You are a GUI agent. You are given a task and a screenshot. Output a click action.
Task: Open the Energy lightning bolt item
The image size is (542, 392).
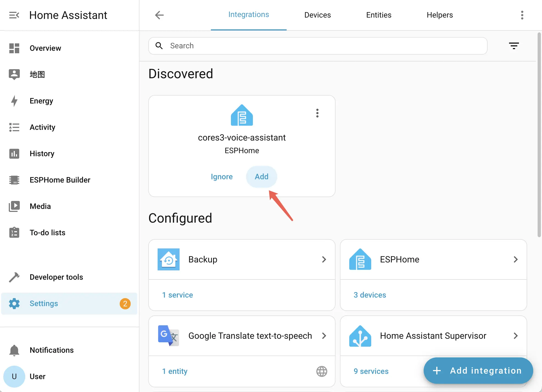click(14, 101)
